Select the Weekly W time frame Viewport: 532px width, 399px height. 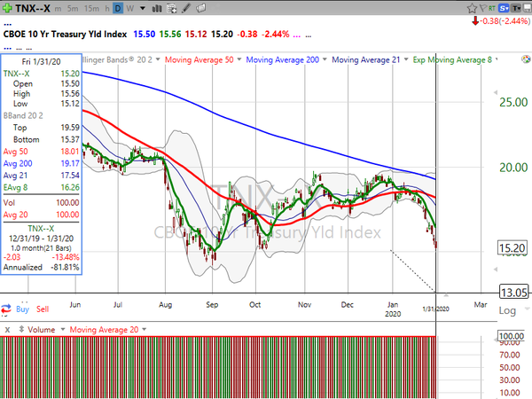(130, 9)
